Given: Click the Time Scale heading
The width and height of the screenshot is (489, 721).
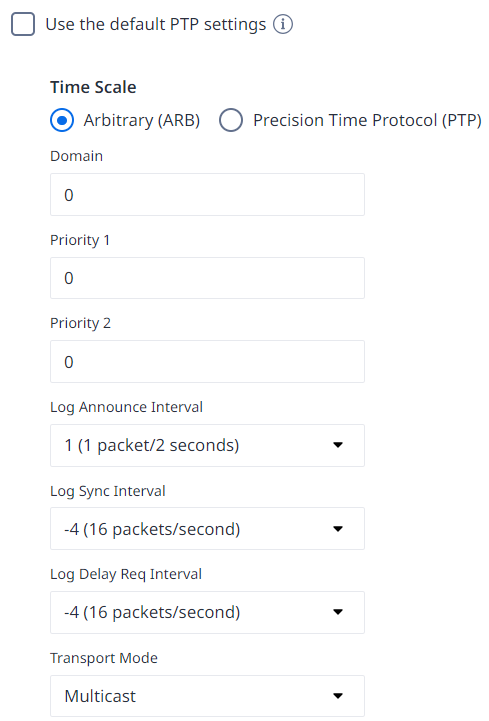Looking at the screenshot, I should click(93, 87).
